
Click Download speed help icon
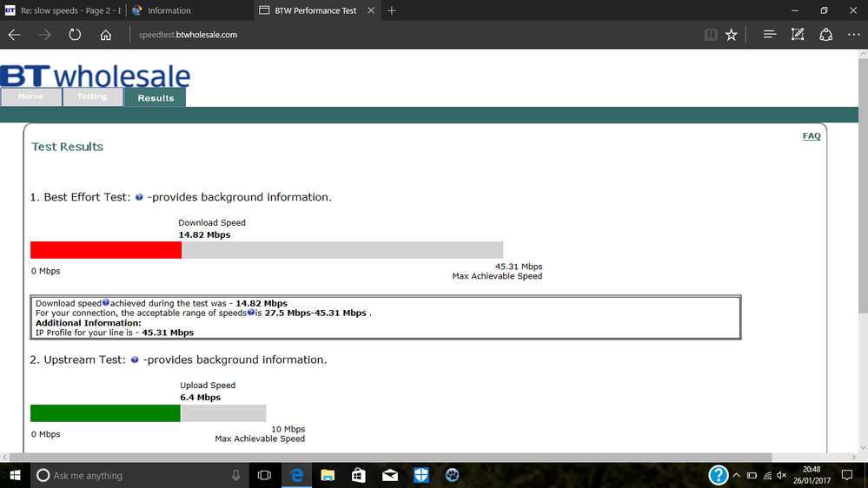pos(106,302)
